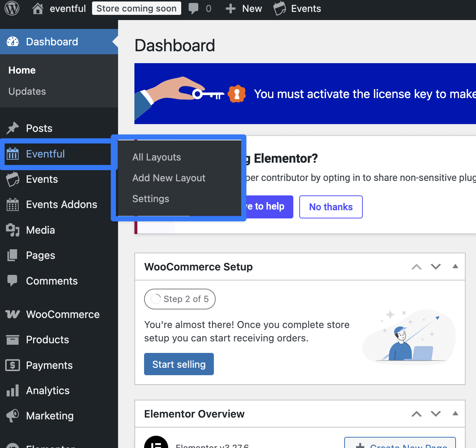Open the Updates submenu link

[x=27, y=91]
